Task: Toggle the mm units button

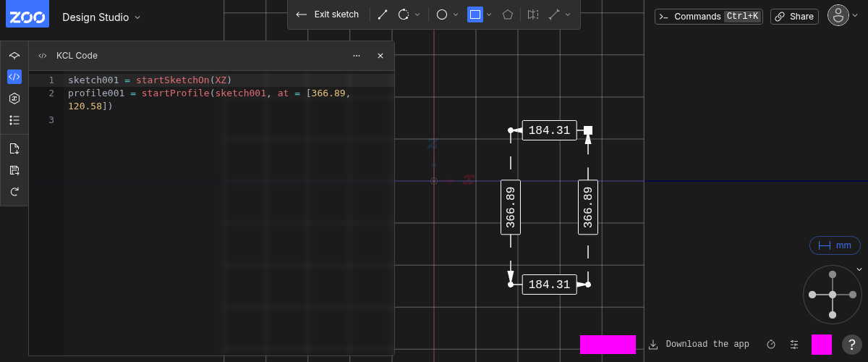Action: [x=834, y=245]
